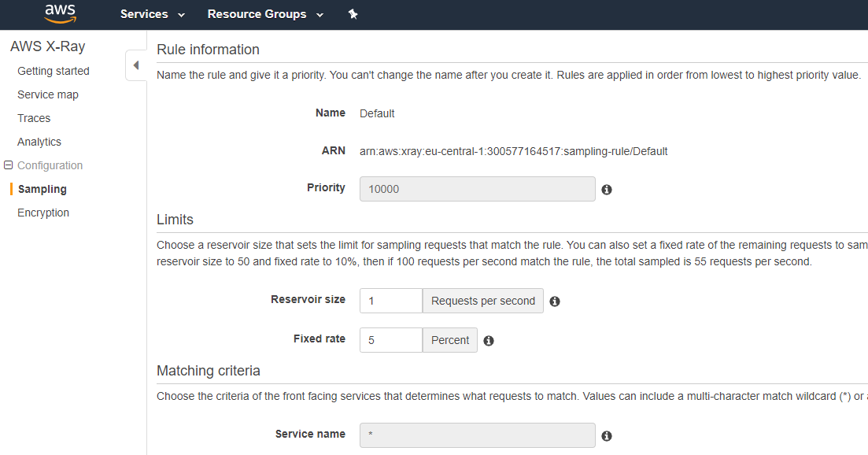
Task: Click the AWS home logo
Action: (60, 13)
